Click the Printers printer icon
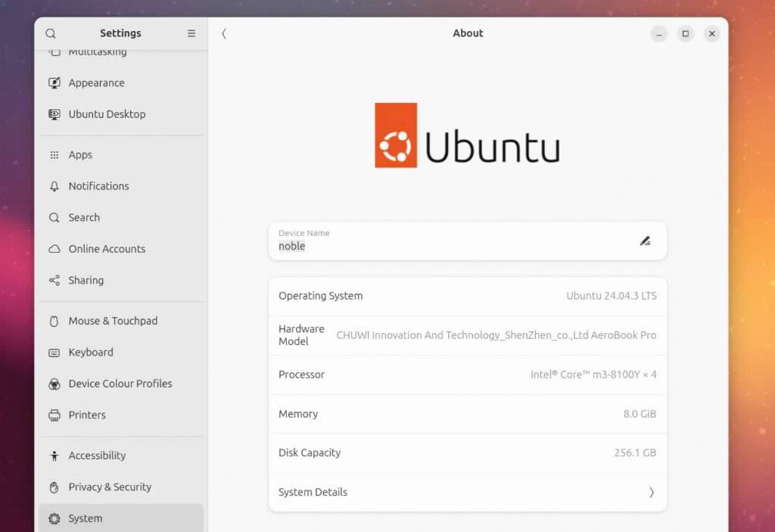The image size is (775, 532). [54, 415]
